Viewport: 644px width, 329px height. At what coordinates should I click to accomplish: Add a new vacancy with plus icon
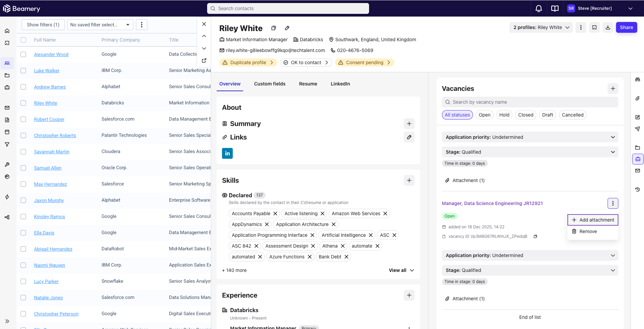[x=613, y=88]
